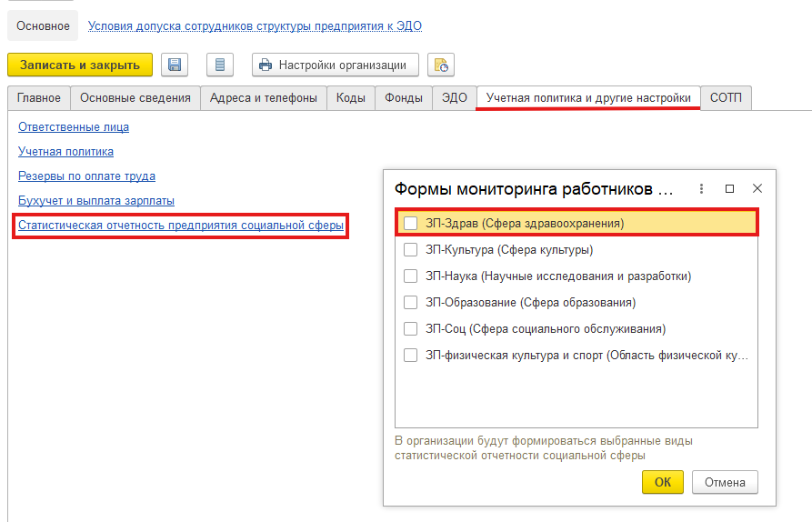The height and width of the screenshot is (522, 812).
Task: Switch to Адреса и телефоны tab
Action: pyautogui.click(x=263, y=98)
